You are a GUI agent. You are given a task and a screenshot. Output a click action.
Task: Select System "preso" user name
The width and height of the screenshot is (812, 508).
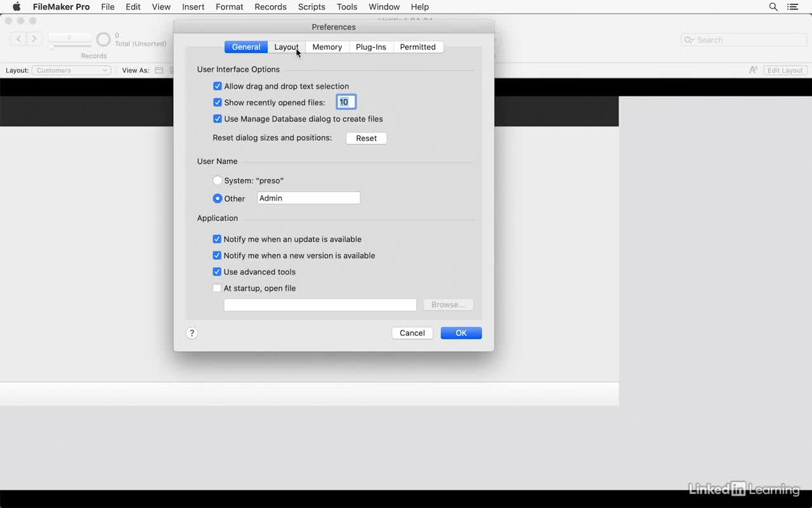[x=218, y=180]
